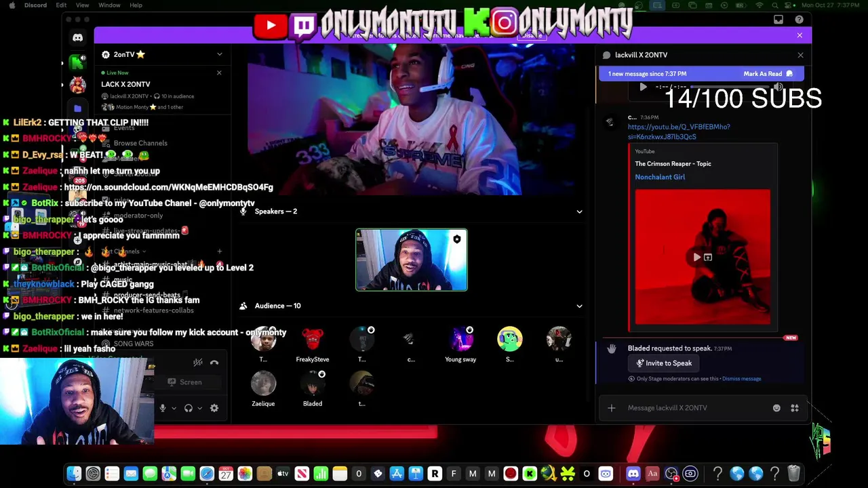Image resolution: width=868 pixels, height=488 pixels.
Task: Open Discord inbox icon at top right
Action: pos(778,20)
